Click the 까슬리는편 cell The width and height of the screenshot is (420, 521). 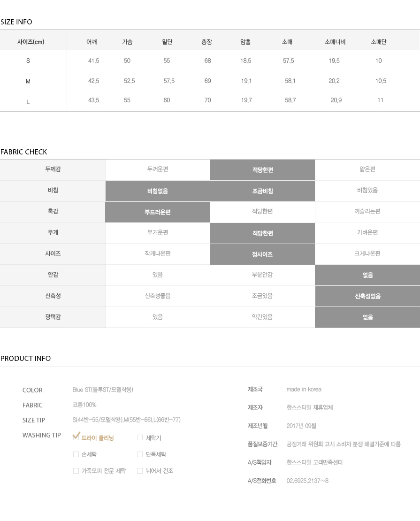pos(367,211)
